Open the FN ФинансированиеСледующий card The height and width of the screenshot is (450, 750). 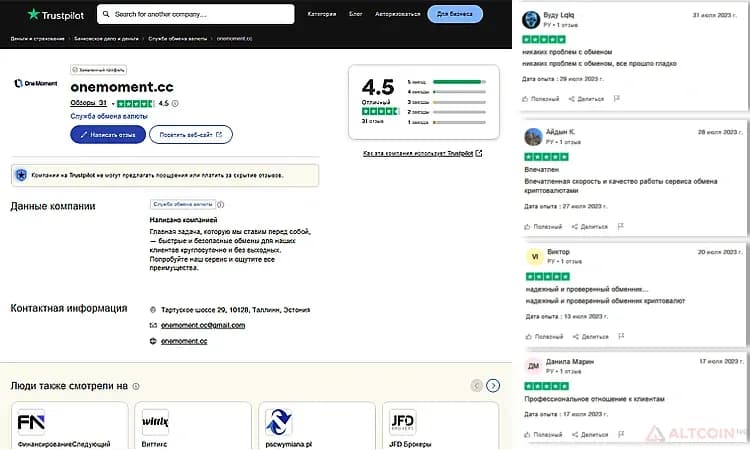[x=69, y=426]
